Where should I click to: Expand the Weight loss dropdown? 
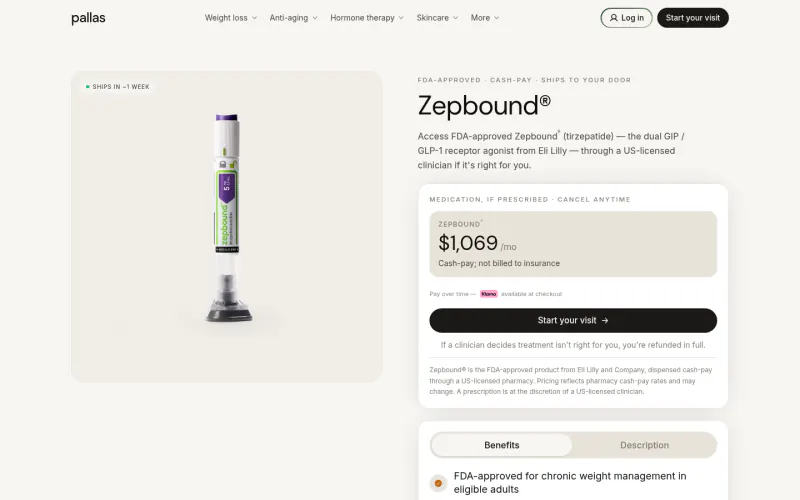tap(231, 18)
